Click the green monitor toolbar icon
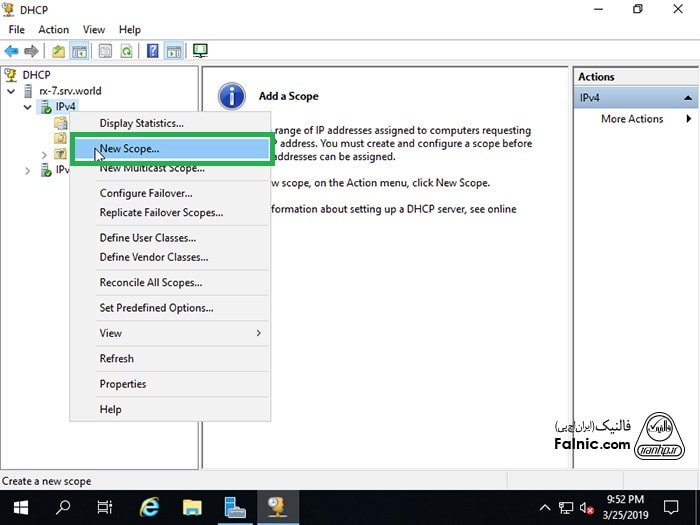This screenshot has width=700, height=525. 200,50
